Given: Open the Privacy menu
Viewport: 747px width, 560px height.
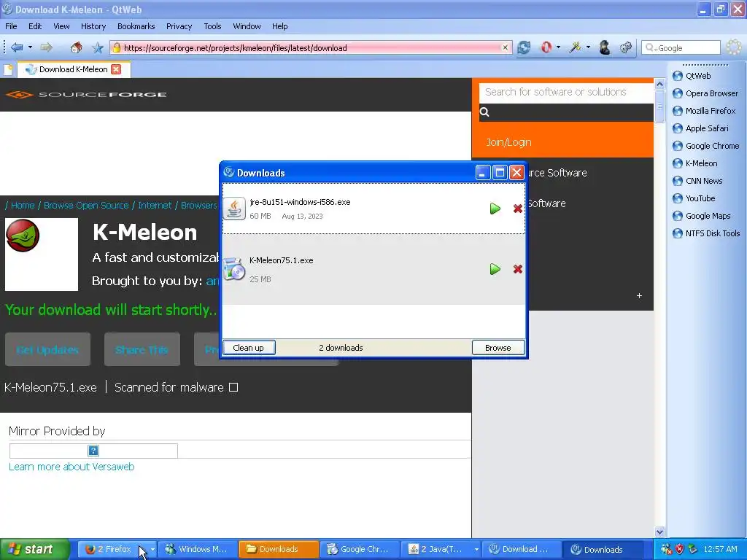Looking at the screenshot, I should coord(179,26).
